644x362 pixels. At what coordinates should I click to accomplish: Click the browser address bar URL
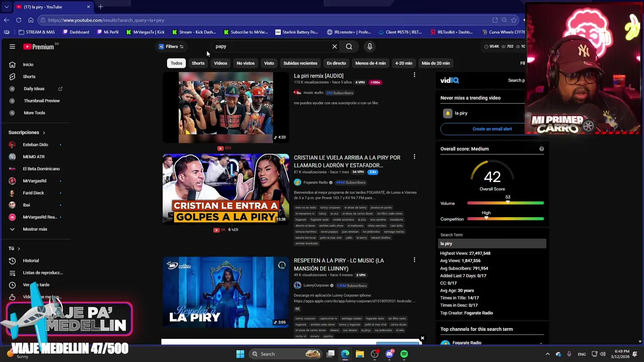106,20
